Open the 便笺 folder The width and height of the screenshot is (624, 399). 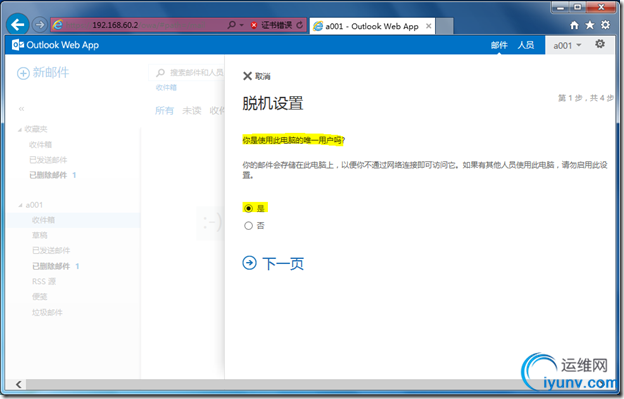pos(39,297)
